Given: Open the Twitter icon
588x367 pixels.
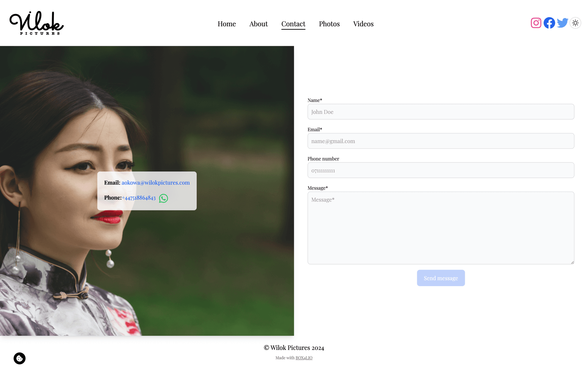Looking at the screenshot, I should point(563,23).
